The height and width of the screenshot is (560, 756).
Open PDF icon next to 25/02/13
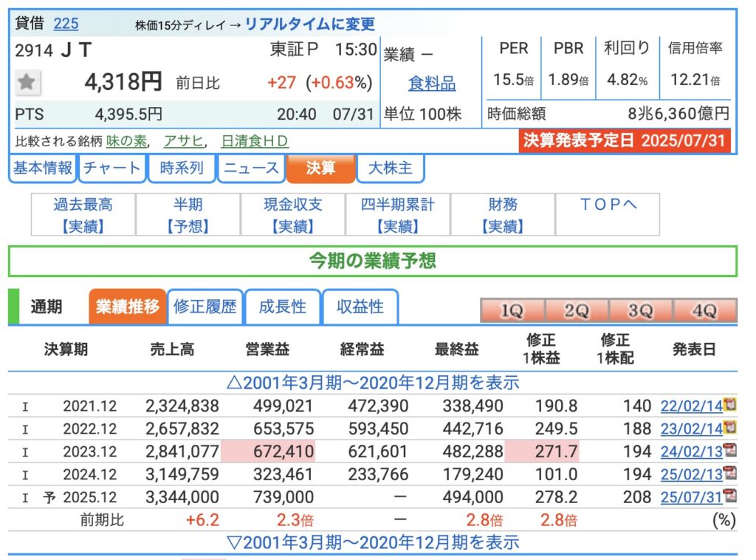pos(730,473)
